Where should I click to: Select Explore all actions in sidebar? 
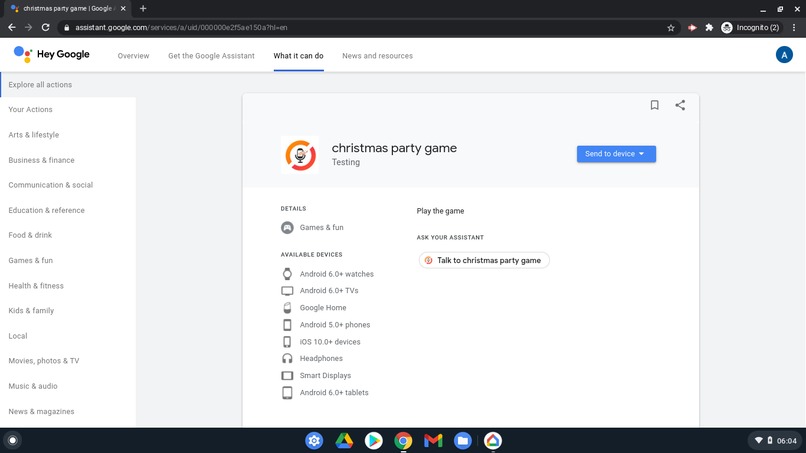click(x=68, y=85)
